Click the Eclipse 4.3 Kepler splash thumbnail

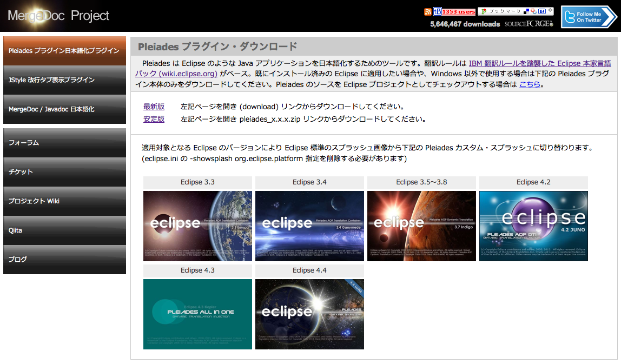coord(197,314)
